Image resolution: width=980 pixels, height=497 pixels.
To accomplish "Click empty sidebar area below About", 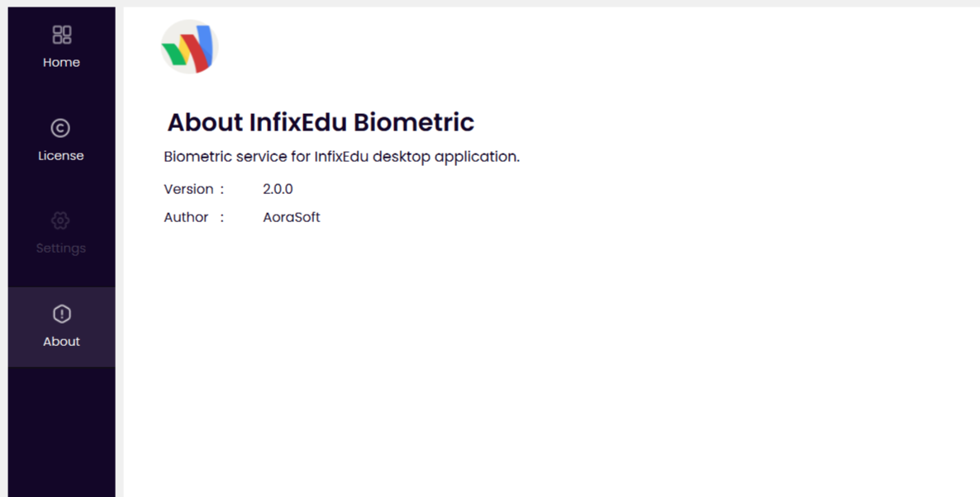I will point(61,429).
